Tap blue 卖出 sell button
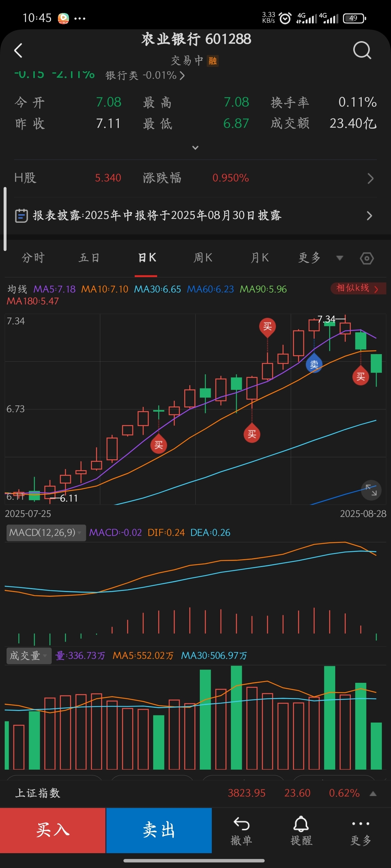This screenshot has height=868, width=391. (159, 831)
